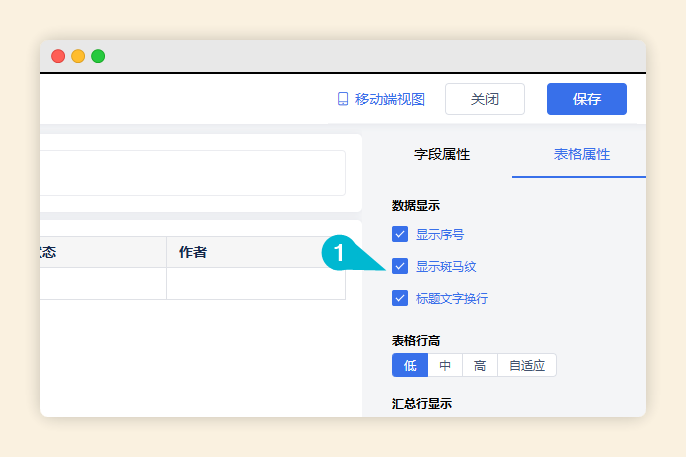The height and width of the screenshot is (457, 686).
Task: Choose 中 for table row height
Action: tap(445, 365)
